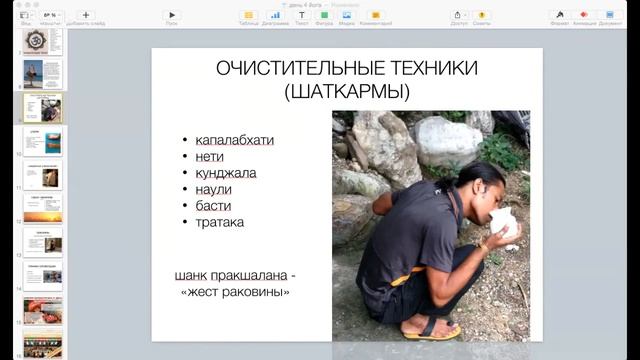Screen dimensions: 640x360
Task: Open the Animate inspector panel
Action: point(584,15)
